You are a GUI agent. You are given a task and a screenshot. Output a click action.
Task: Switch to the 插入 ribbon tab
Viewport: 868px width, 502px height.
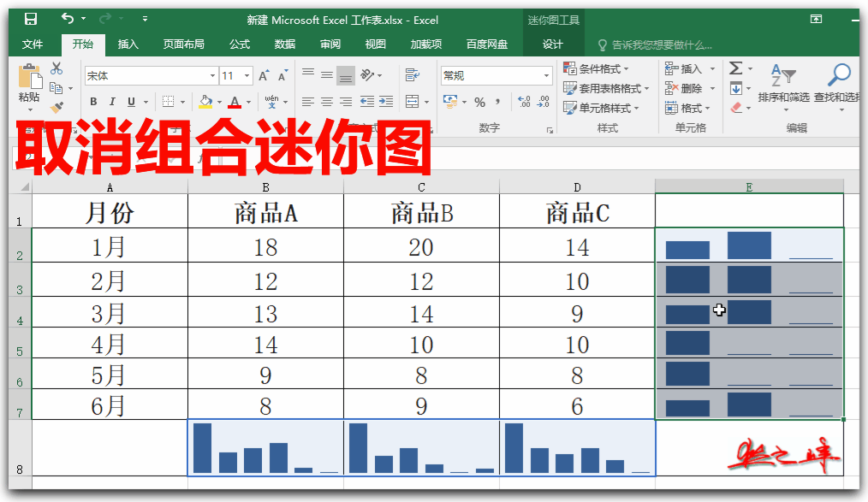pyautogui.click(x=128, y=44)
